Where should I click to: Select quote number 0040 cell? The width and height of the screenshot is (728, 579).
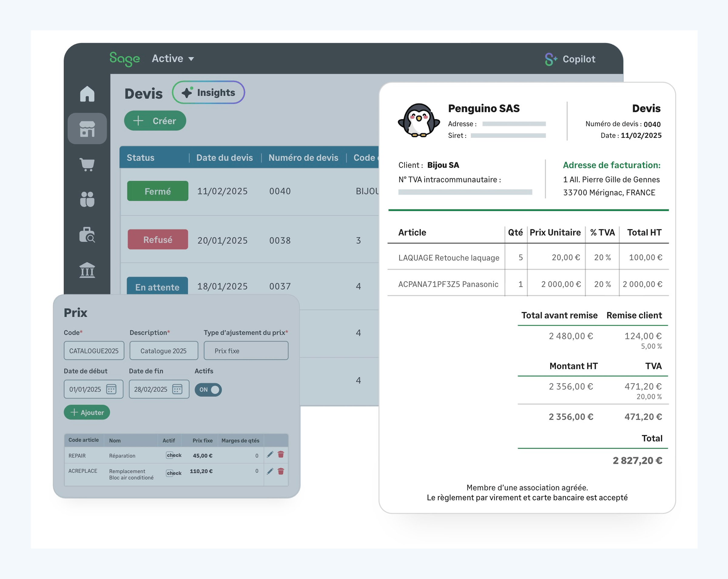pos(280,191)
